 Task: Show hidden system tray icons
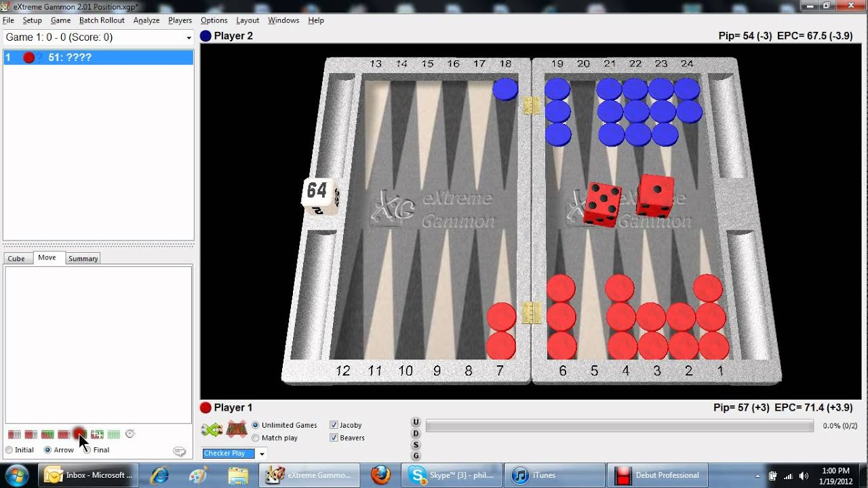pyautogui.click(x=757, y=475)
